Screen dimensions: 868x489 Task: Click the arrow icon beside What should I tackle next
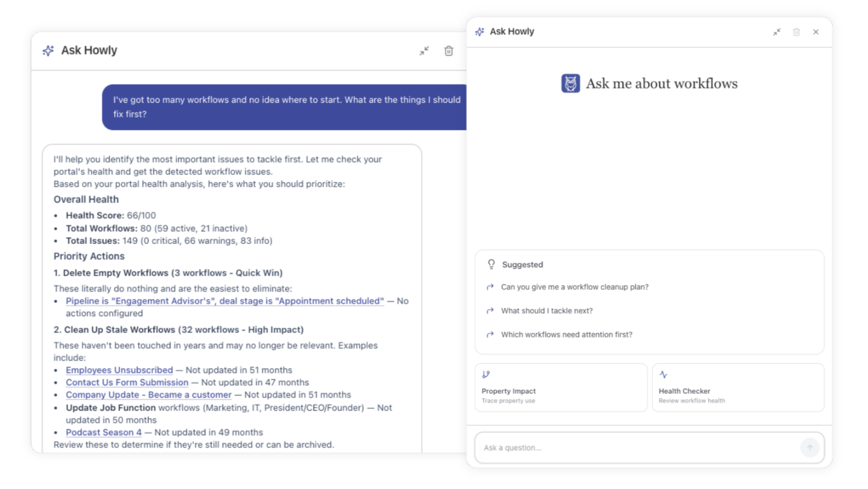click(490, 311)
